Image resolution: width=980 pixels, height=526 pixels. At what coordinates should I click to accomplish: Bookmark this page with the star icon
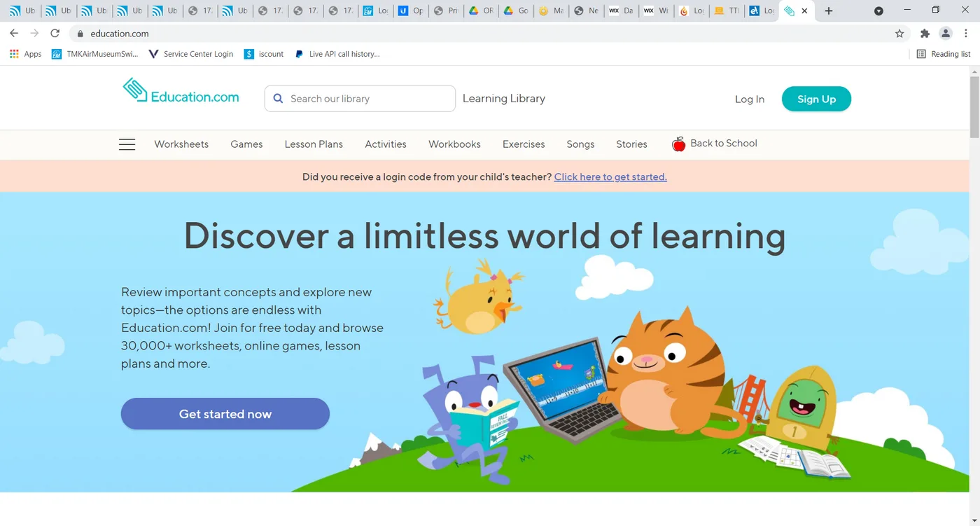tap(899, 34)
